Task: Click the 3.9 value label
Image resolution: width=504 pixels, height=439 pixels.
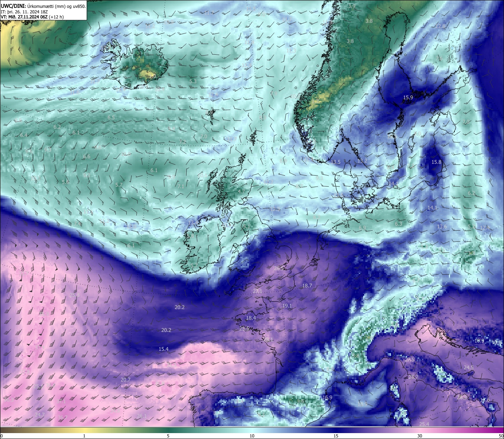Action: point(352,6)
